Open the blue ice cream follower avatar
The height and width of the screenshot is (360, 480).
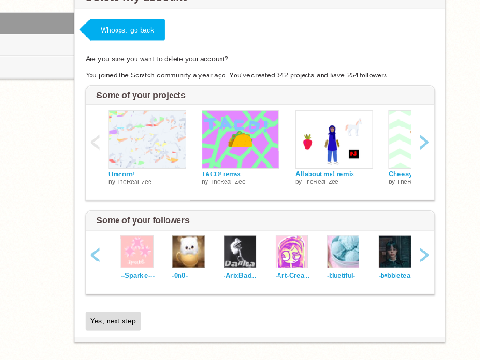tap(343, 252)
